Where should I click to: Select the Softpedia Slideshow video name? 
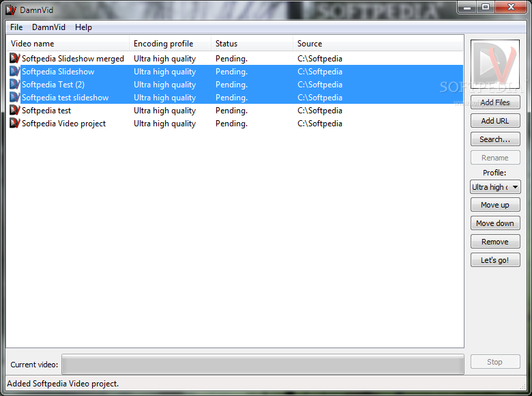tap(58, 72)
